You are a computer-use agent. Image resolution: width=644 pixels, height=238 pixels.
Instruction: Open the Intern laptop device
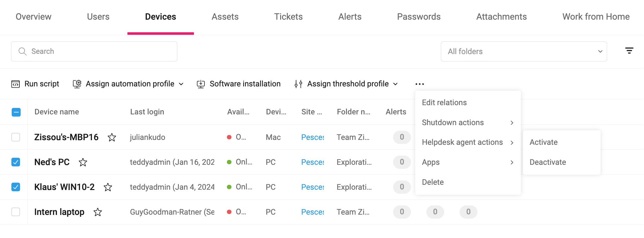(x=59, y=212)
